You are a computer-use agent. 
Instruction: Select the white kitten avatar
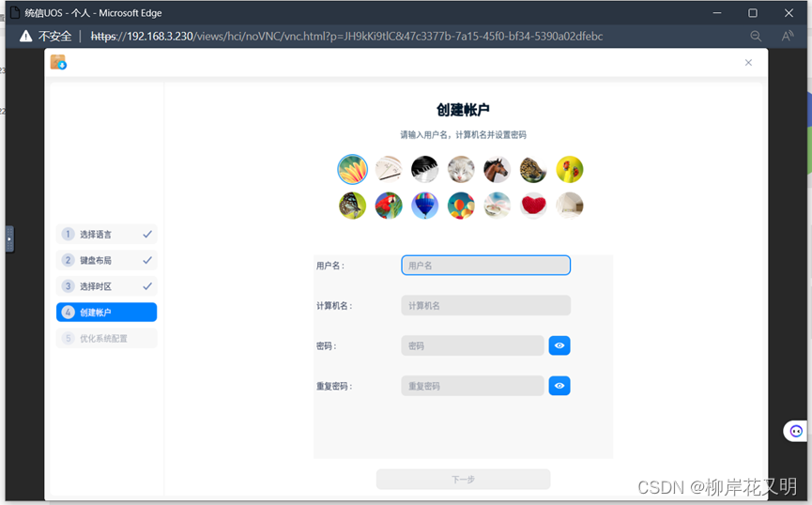click(x=461, y=169)
